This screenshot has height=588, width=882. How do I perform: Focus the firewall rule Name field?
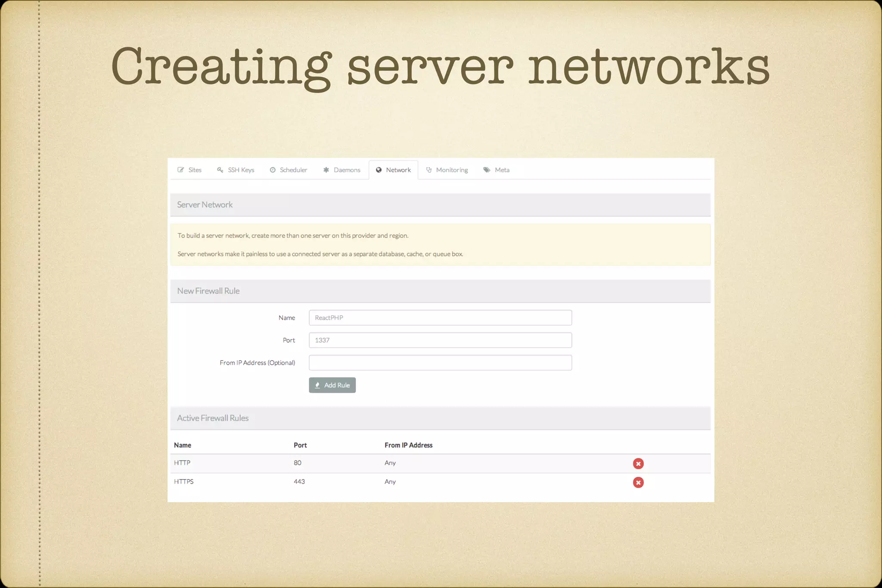(x=440, y=317)
